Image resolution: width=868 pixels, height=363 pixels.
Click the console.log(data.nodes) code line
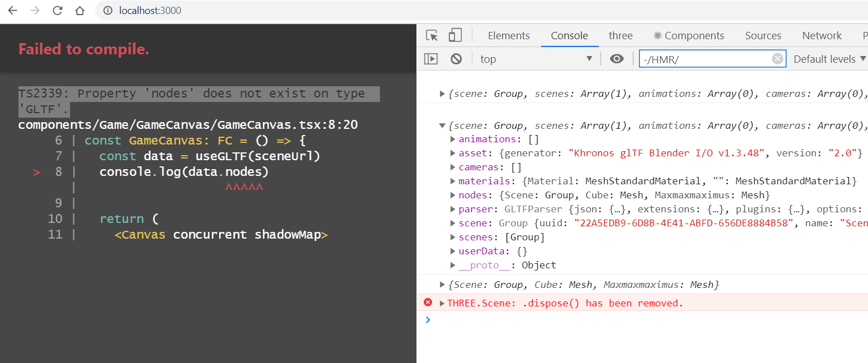184,171
